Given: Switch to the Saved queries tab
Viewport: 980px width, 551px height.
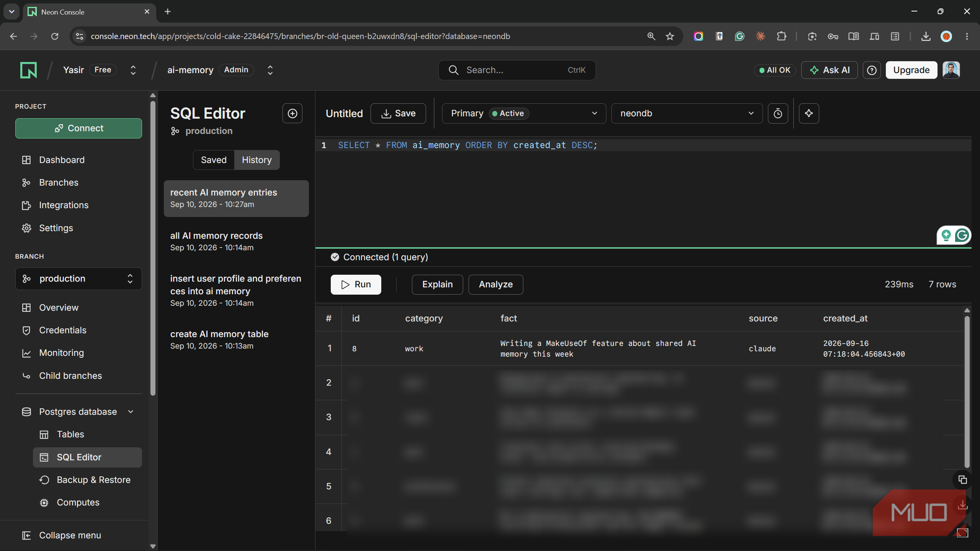Looking at the screenshot, I should 214,160.
